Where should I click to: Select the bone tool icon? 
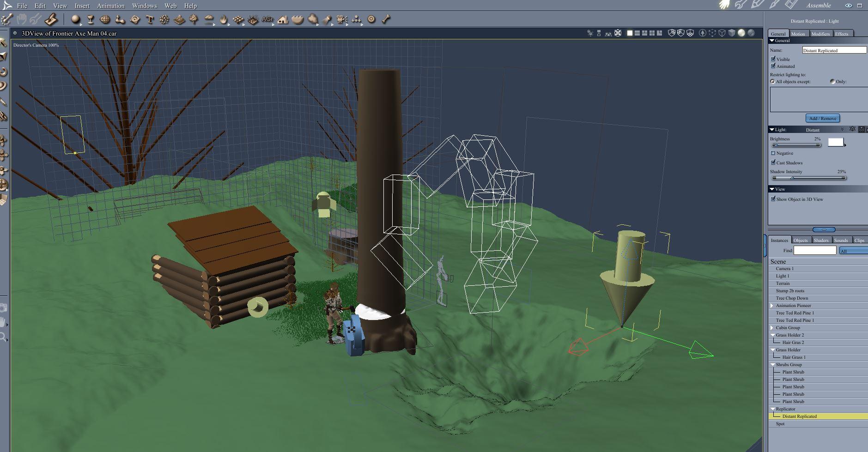[386, 19]
